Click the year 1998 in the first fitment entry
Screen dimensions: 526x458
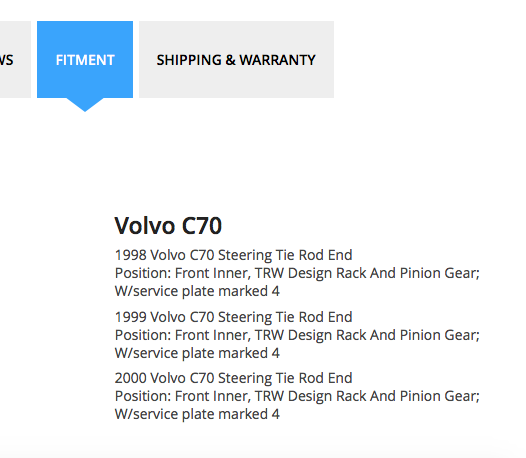pos(131,255)
